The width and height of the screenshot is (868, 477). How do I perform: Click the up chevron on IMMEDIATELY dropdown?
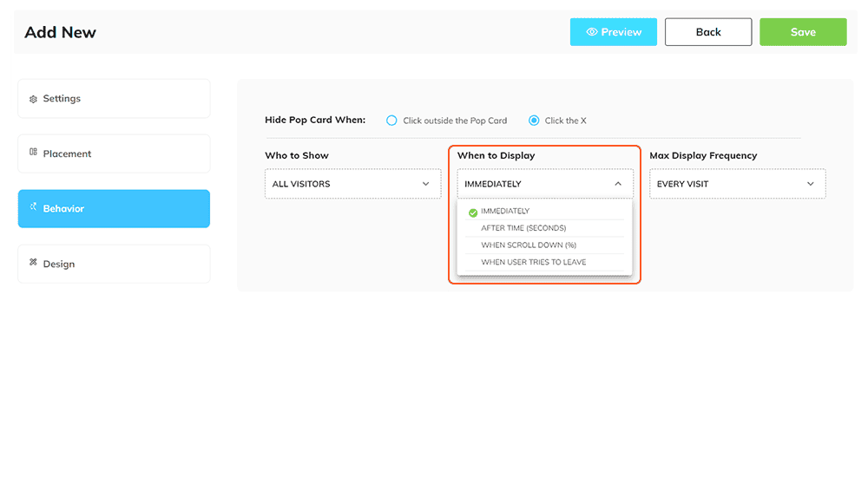618,184
